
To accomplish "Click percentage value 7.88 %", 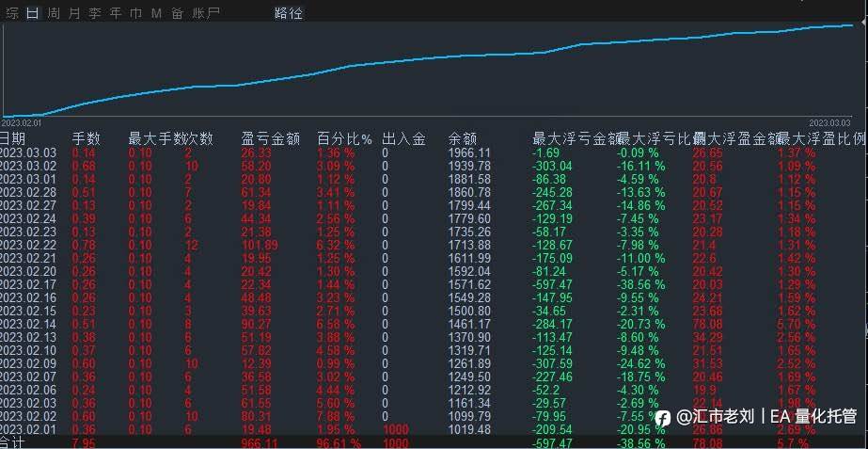I will tap(336, 416).
